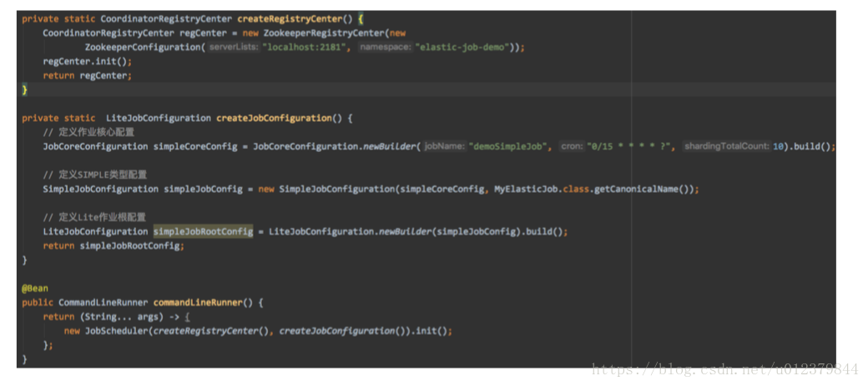This screenshot has width=868, height=386.
Task: Click ZookeeperRegistryCenter constructor call
Action: pos(326,33)
